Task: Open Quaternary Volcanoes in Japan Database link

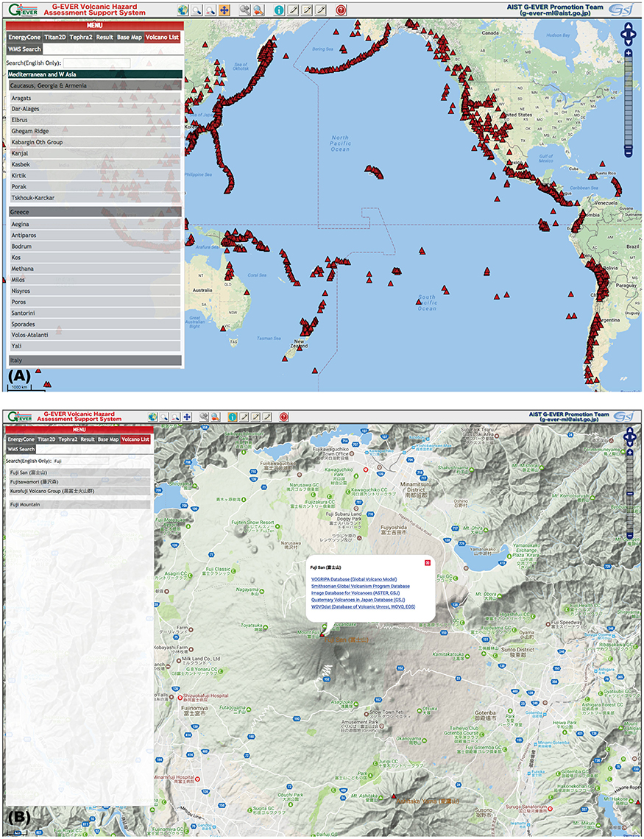Action: pos(358,600)
